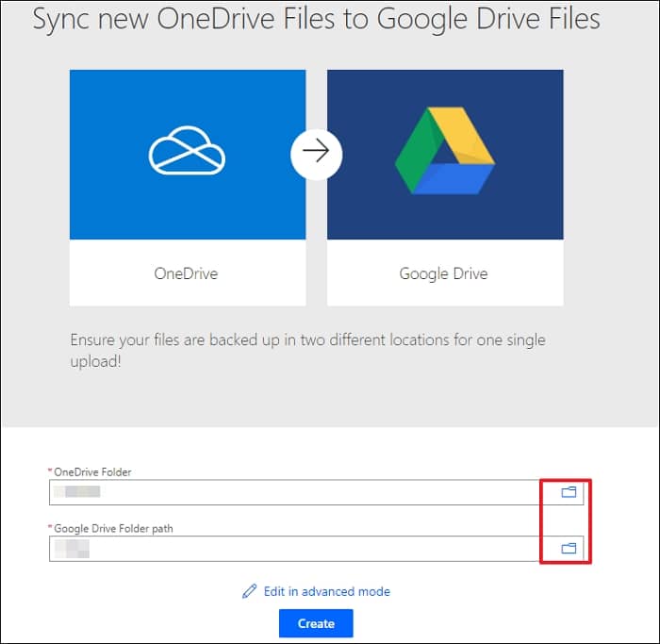Open folder picker for OneDrive Folder
Screen dimensions: 660x644
pyautogui.click(x=569, y=491)
